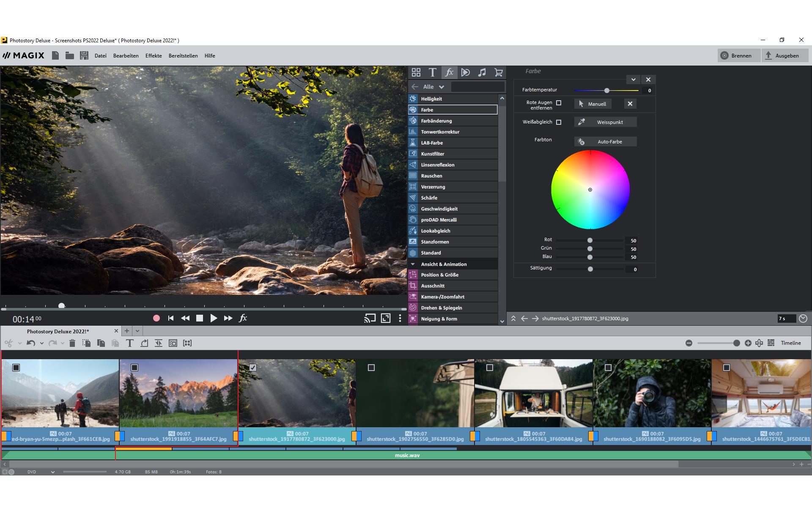Open the shopping cart store tab

(x=499, y=72)
